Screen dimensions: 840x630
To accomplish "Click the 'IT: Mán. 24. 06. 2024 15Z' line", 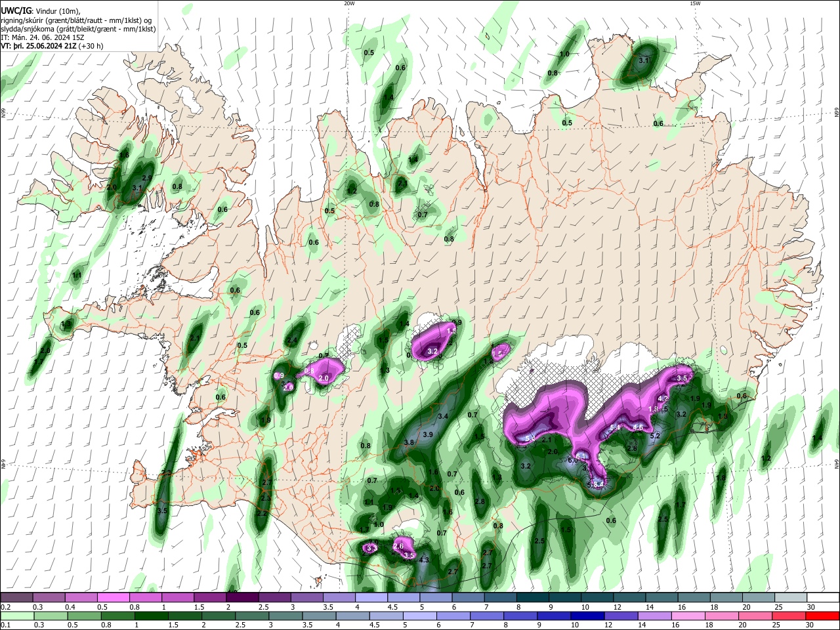I will click(43, 38).
